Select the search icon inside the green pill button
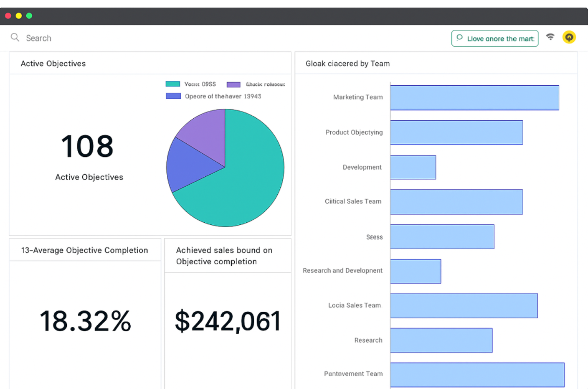The width and height of the screenshot is (588, 392). coord(460,38)
